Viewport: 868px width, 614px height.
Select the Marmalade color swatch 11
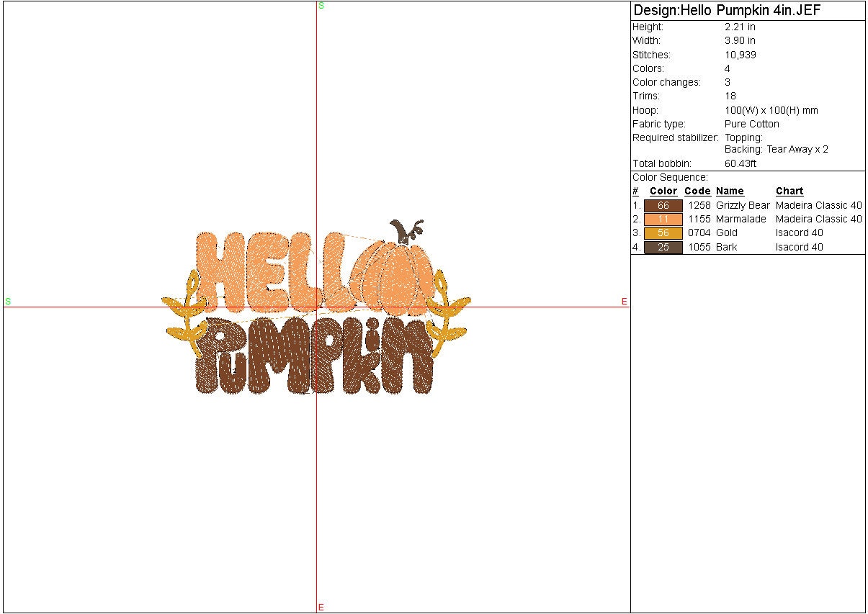coord(663,220)
